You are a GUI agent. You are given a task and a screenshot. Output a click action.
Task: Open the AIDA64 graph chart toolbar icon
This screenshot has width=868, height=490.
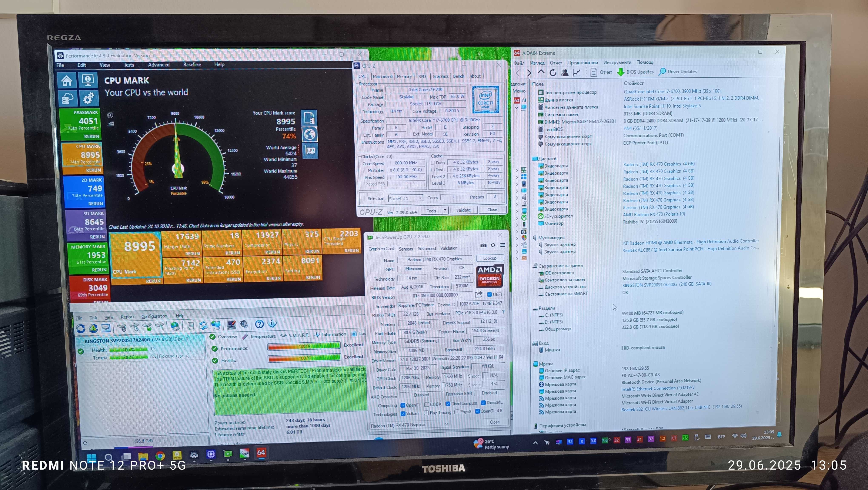coord(577,72)
